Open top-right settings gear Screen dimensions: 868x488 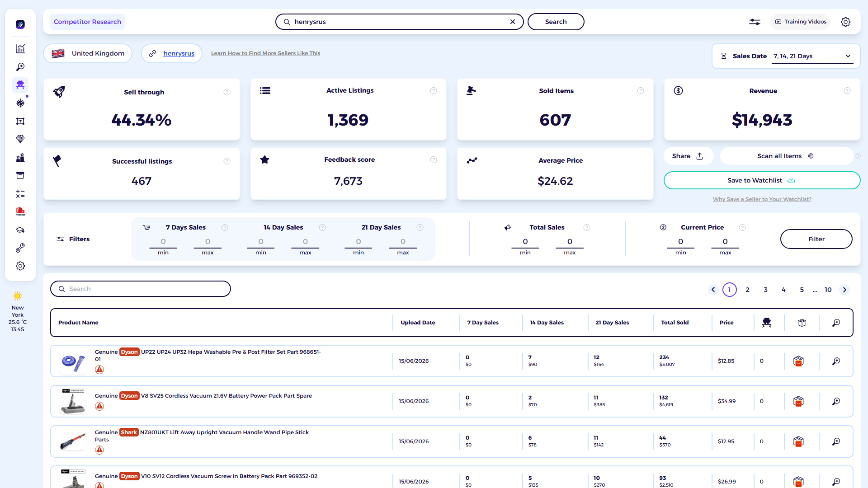tap(845, 22)
